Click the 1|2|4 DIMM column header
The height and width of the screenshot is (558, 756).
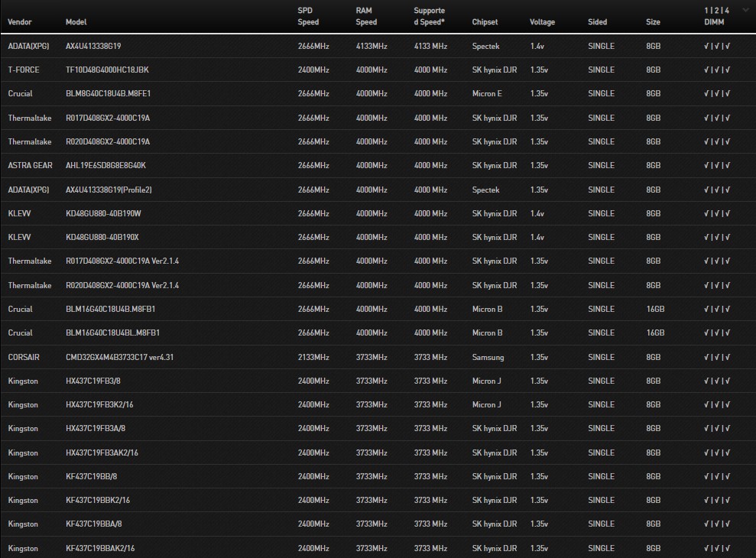[716, 16]
